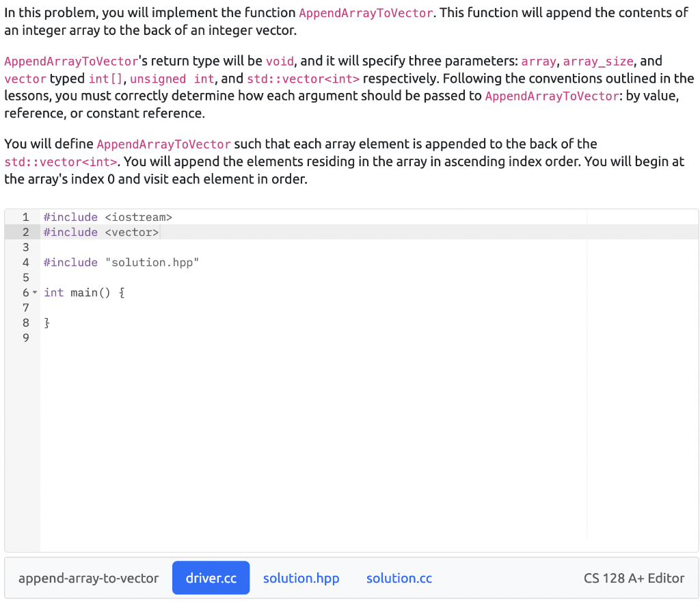This screenshot has height=608, width=700.
Task: Collapse the main function fold arrow on line 6
Action: click(x=36, y=293)
